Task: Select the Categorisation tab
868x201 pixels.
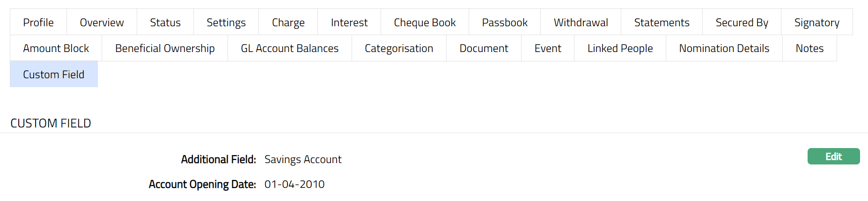Action: tap(399, 48)
